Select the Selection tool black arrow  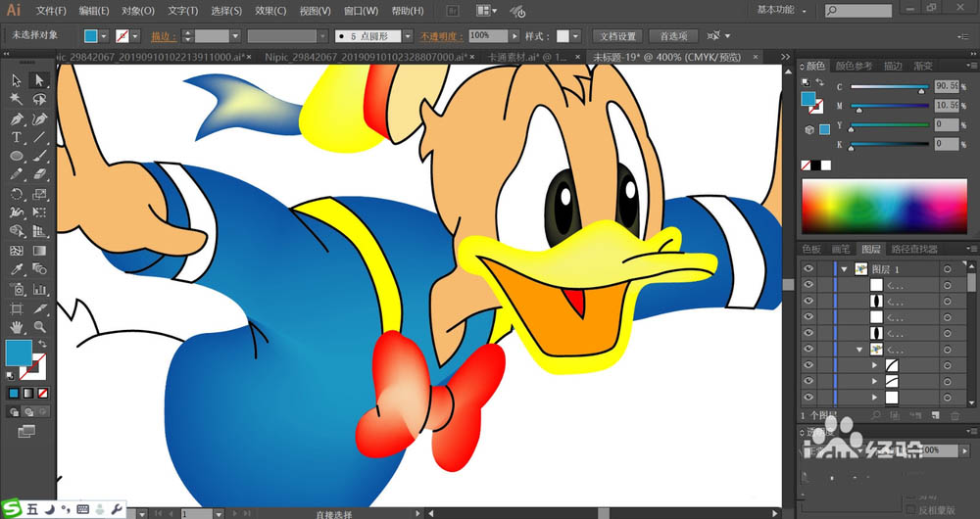click(17, 80)
